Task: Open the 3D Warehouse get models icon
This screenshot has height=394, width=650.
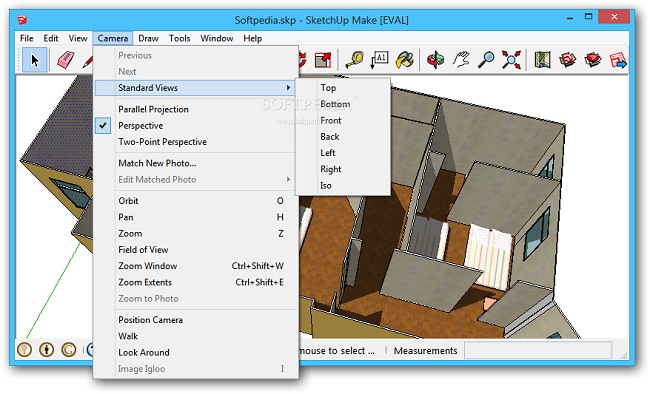Action: (x=568, y=60)
